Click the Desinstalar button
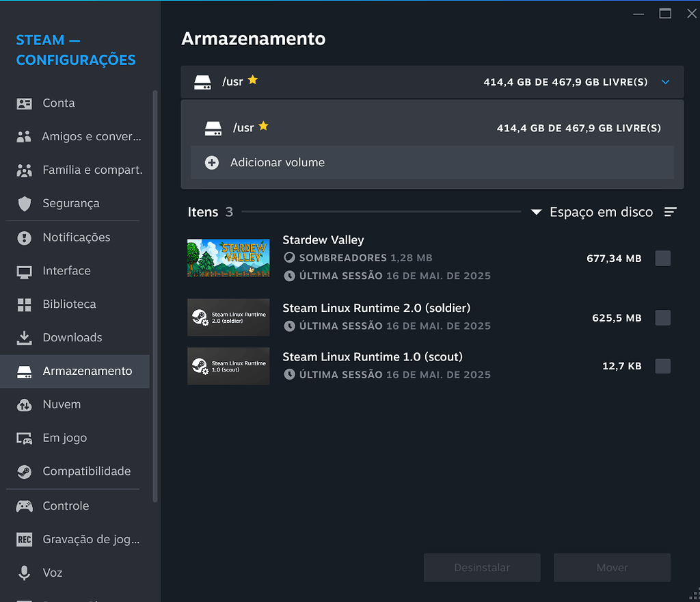The height and width of the screenshot is (602, 700). pos(481,567)
